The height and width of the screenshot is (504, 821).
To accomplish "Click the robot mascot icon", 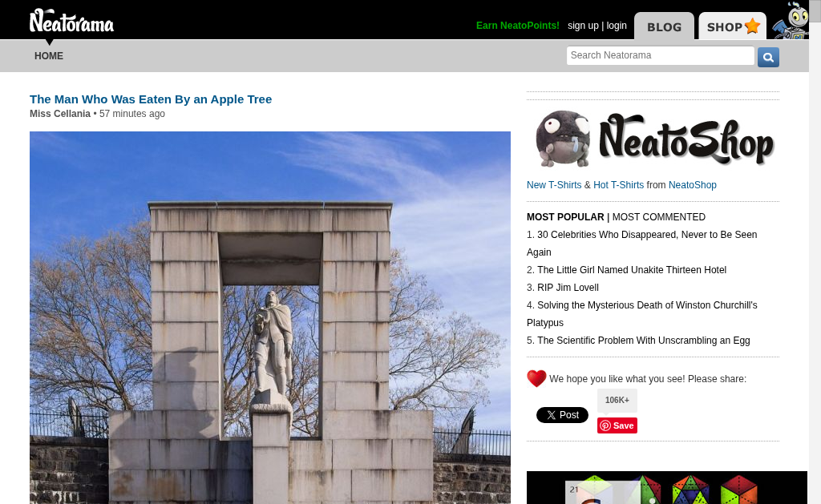I will (791, 21).
